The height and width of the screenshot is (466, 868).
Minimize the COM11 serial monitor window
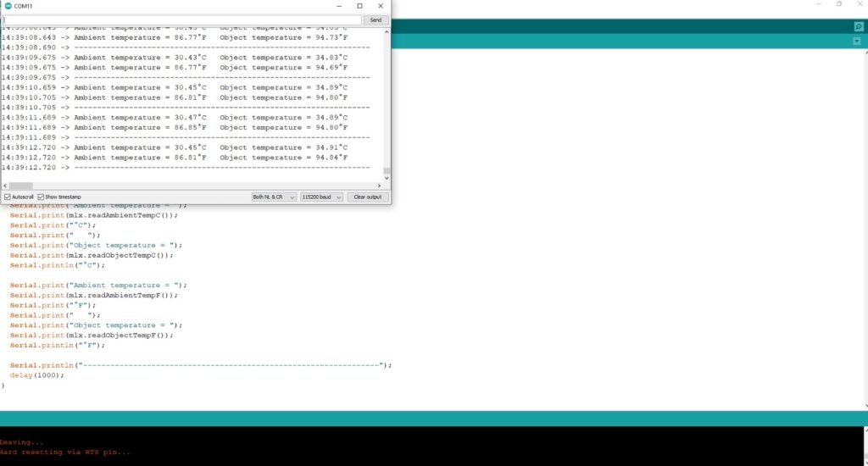click(x=337, y=5)
